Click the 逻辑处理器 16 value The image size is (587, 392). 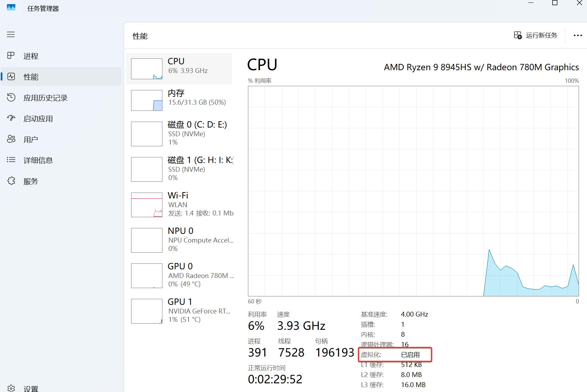[405, 344]
